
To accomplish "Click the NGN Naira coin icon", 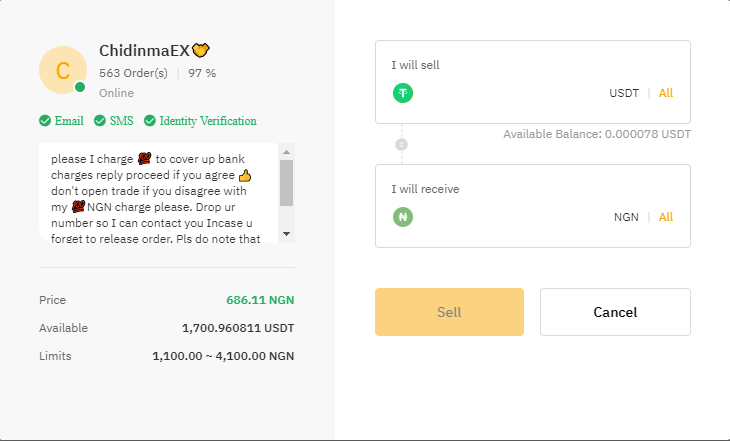I will (x=403, y=217).
